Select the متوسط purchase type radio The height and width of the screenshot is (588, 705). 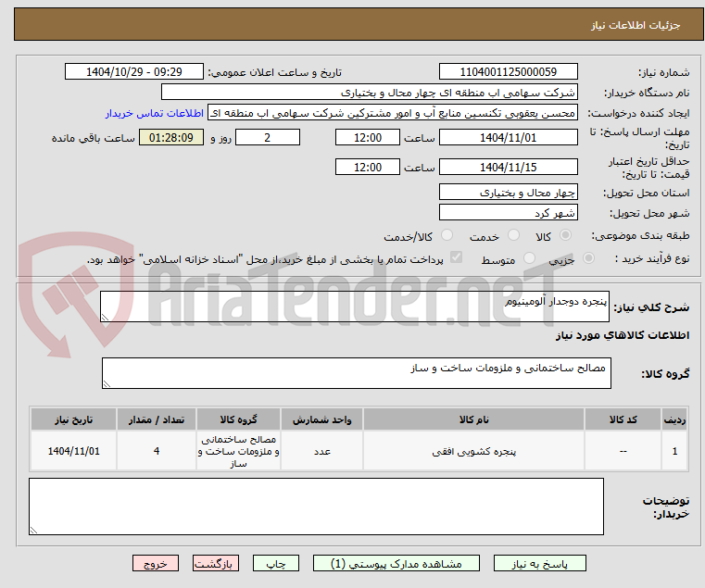tap(529, 258)
